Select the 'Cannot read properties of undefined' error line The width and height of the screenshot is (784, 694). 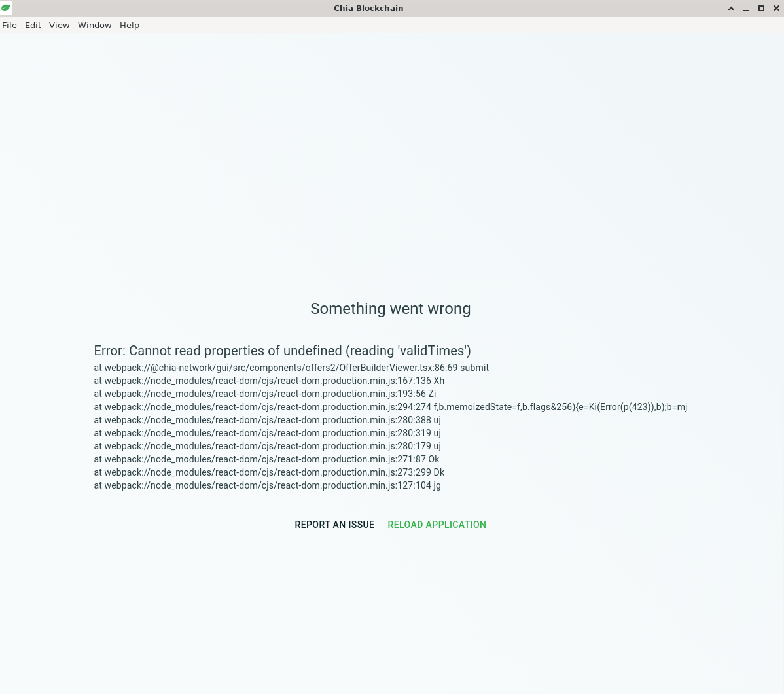(282, 351)
